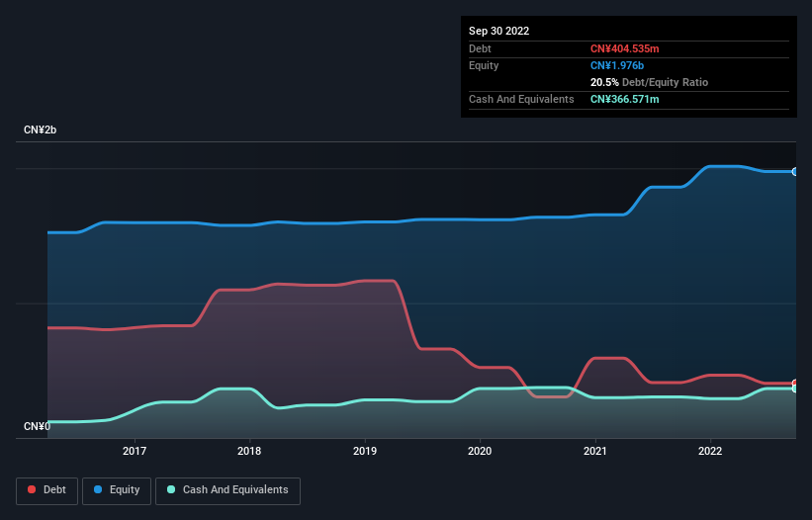Click the CN¥2b y-axis label
The image size is (812, 520).
point(40,130)
